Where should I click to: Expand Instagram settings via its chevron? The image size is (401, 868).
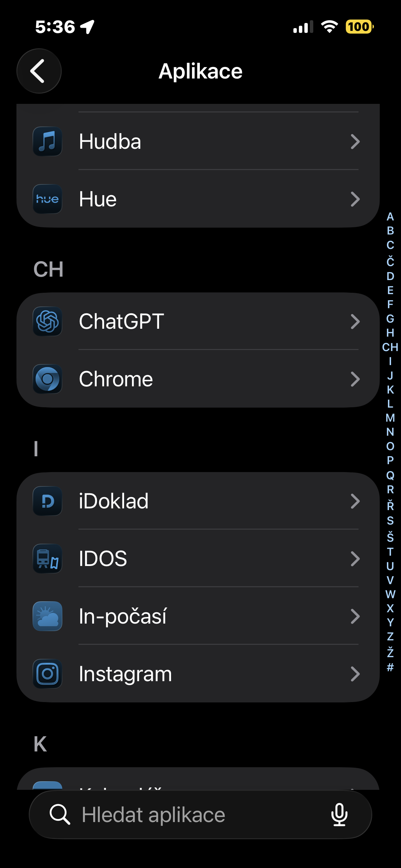click(x=355, y=674)
